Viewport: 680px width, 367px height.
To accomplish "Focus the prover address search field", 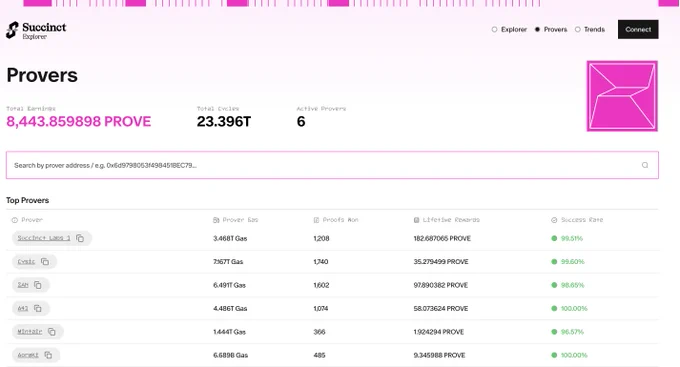I will [332, 165].
